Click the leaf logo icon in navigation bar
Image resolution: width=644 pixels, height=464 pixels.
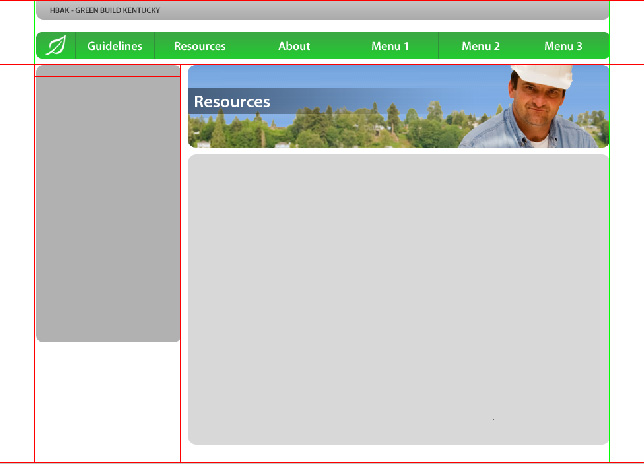coord(57,46)
